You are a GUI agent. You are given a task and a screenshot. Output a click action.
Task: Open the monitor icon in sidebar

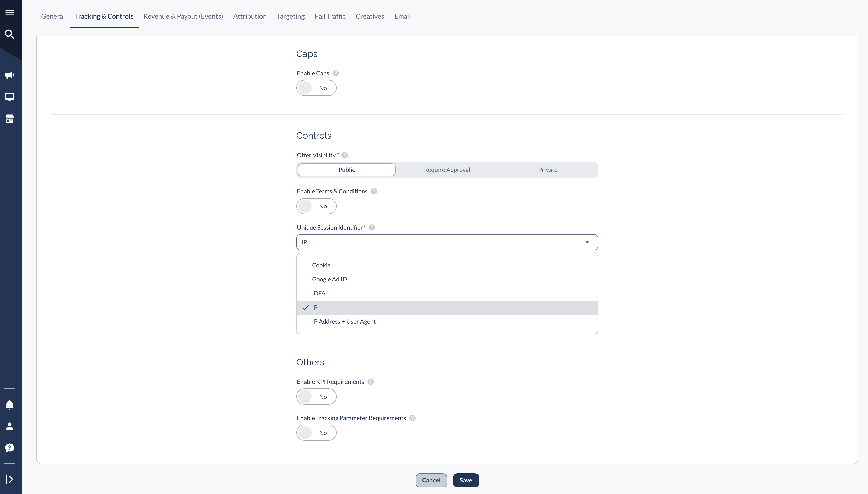10,97
